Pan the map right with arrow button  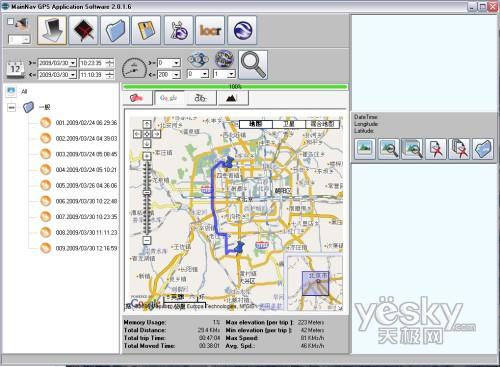tap(156, 134)
